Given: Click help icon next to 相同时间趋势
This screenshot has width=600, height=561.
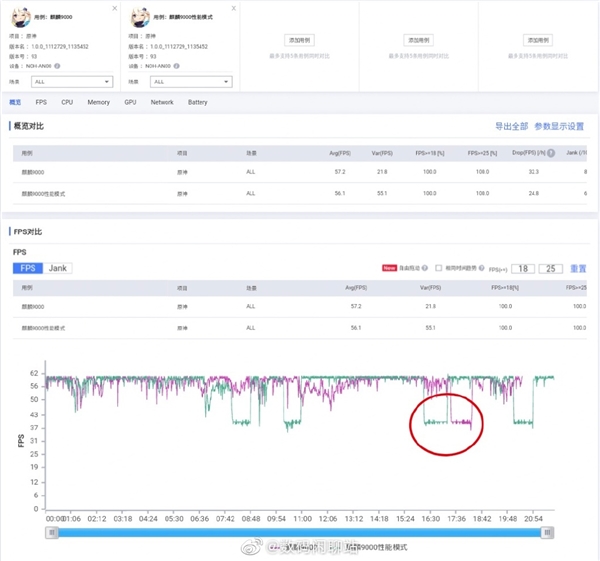Looking at the screenshot, I should tap(481, 268).
